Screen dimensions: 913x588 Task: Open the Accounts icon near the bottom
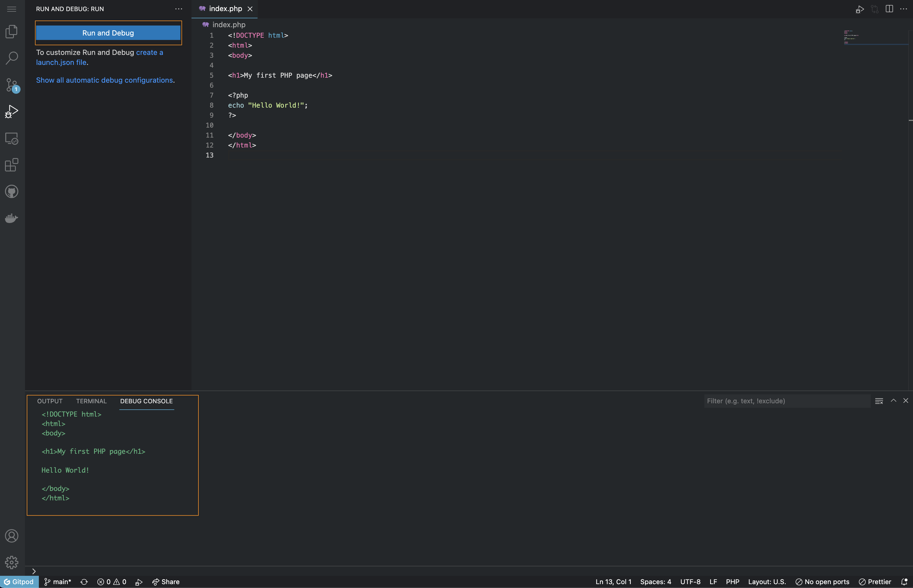11,535
